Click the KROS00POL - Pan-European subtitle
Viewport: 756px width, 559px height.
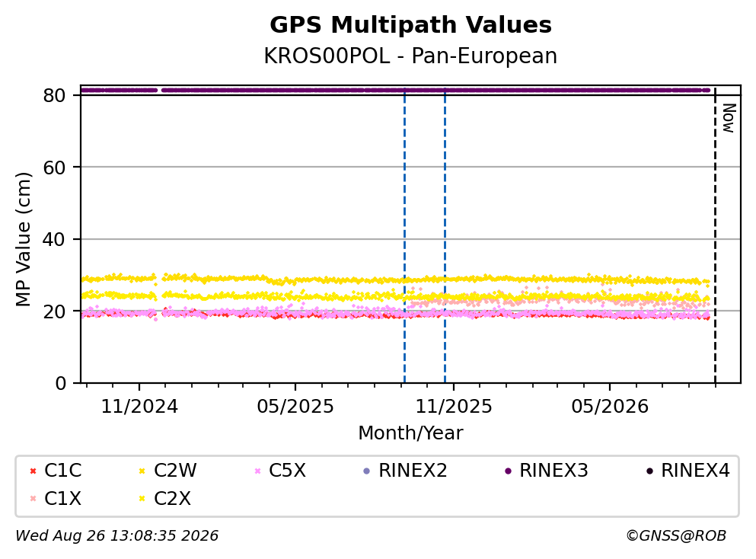tap(411, 56)
